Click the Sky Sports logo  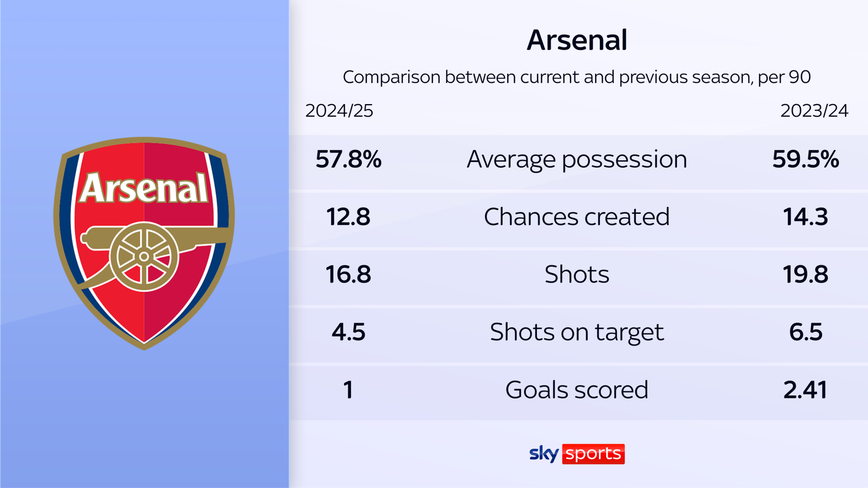577,454
